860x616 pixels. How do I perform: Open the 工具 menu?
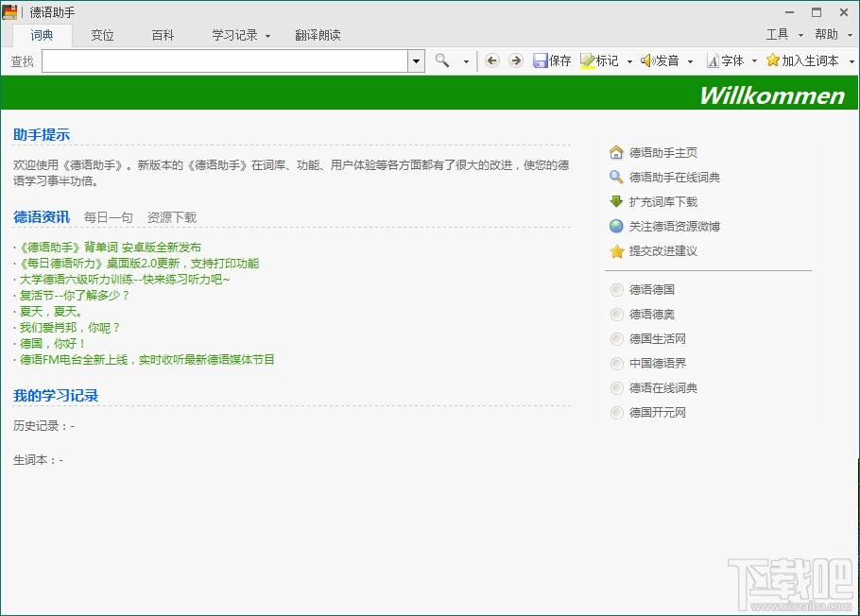[777, 35]
